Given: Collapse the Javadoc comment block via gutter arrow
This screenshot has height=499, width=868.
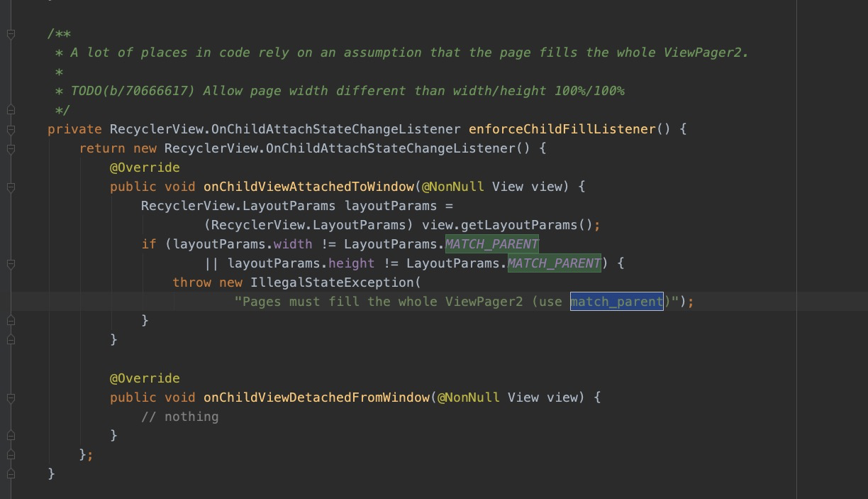Looking at the screenshot, I should click(10, 33).
